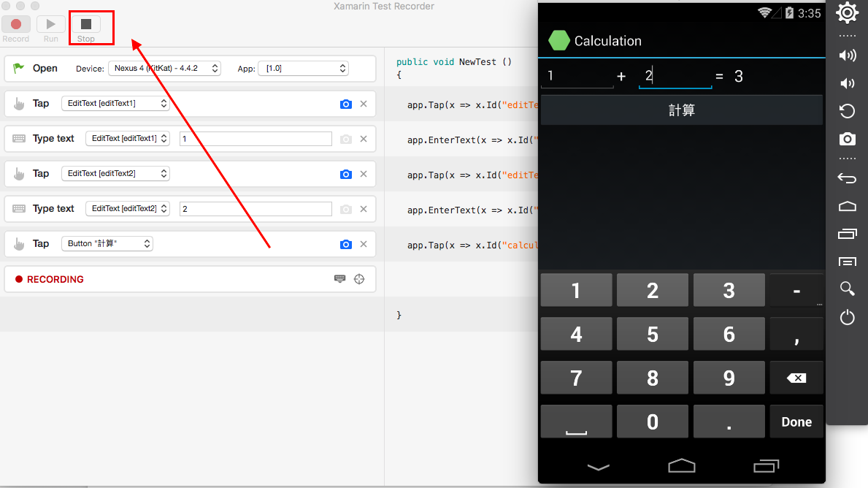Screen dimensions: 868x488
Task: Click the text field containing 2 in Type text step
Action: (x=256, y=209)
